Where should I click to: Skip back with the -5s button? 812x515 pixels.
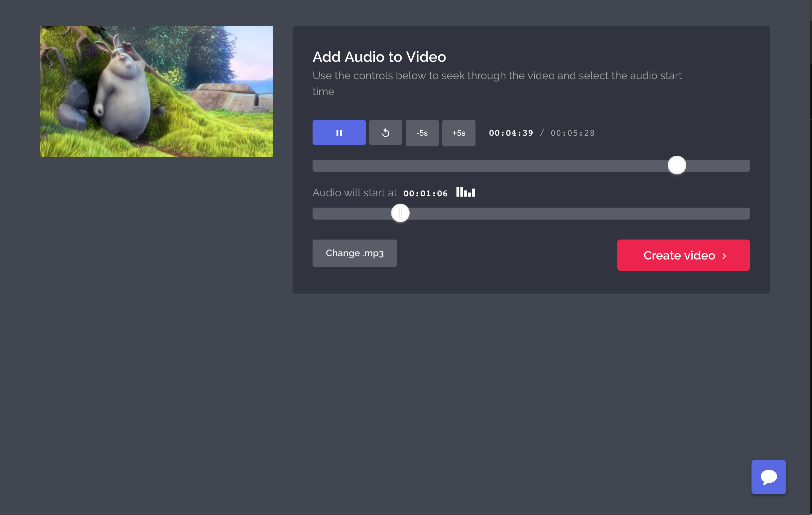[x=422, y=133]
